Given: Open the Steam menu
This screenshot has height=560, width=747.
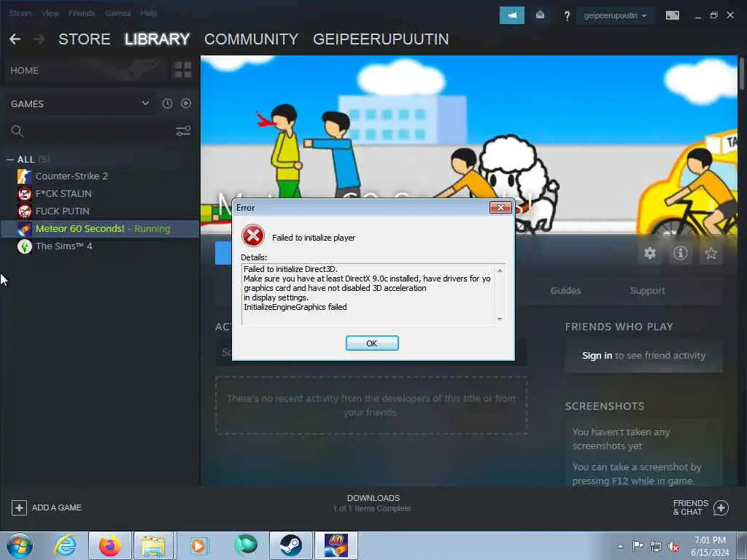Looking at the screenshot, I should (20, 13).
